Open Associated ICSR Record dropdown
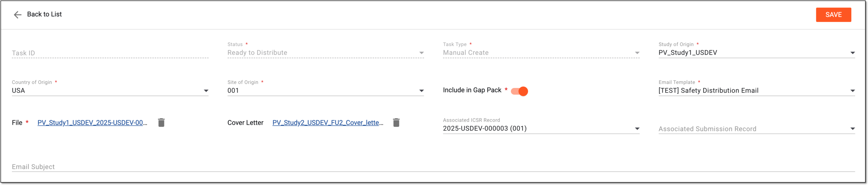This screenshot has width=868, height=185. [x=637, y=129]
